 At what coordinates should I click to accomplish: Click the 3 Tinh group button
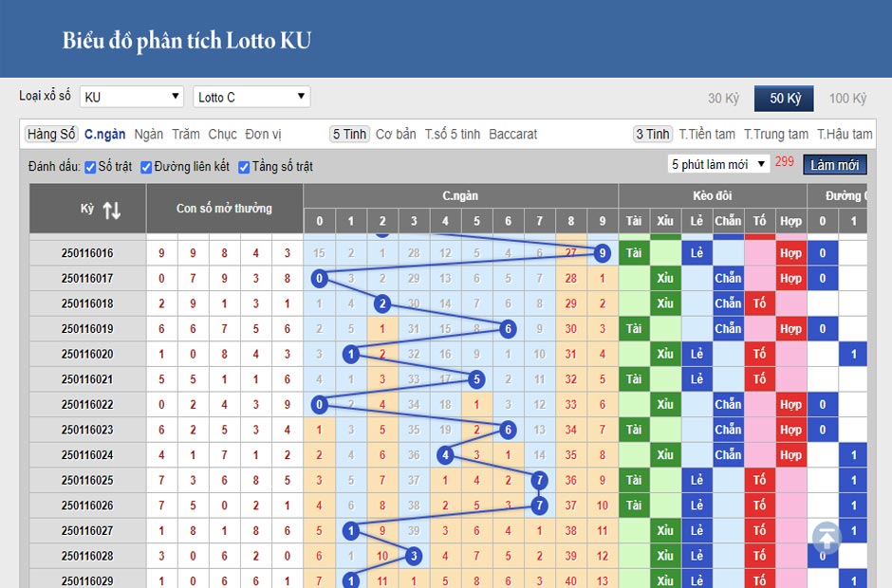coord(653,135)
